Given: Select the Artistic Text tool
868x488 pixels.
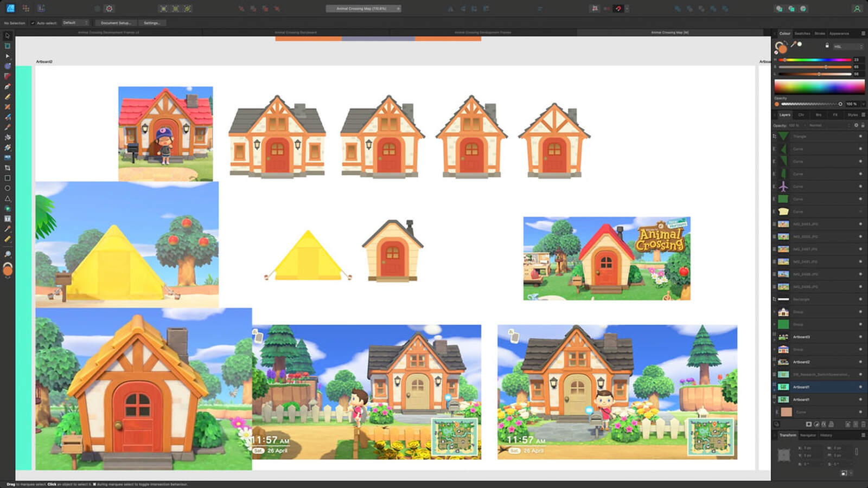Looking at the screenshot, I should coord(8,219).
